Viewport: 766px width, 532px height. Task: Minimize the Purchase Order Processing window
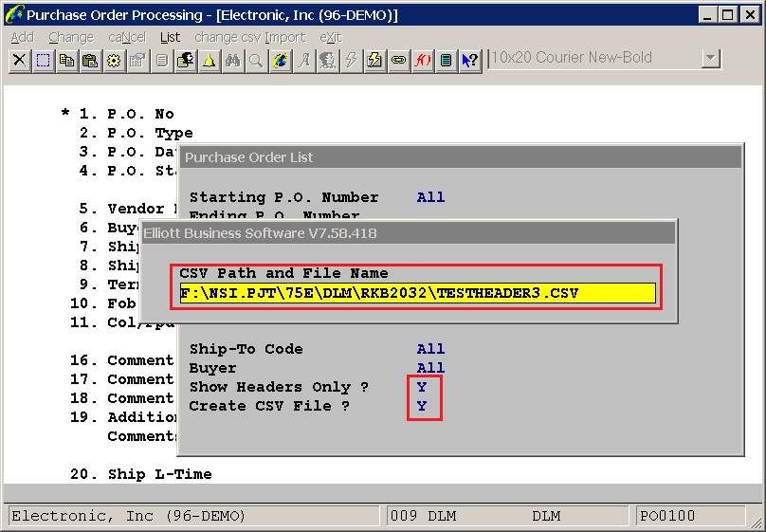click(x=707, y=14)
